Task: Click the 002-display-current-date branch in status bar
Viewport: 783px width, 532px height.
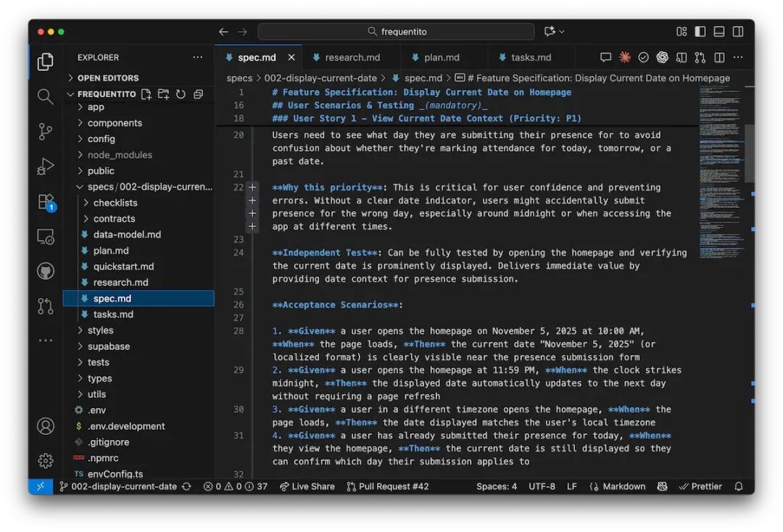Action: [118, 486]
